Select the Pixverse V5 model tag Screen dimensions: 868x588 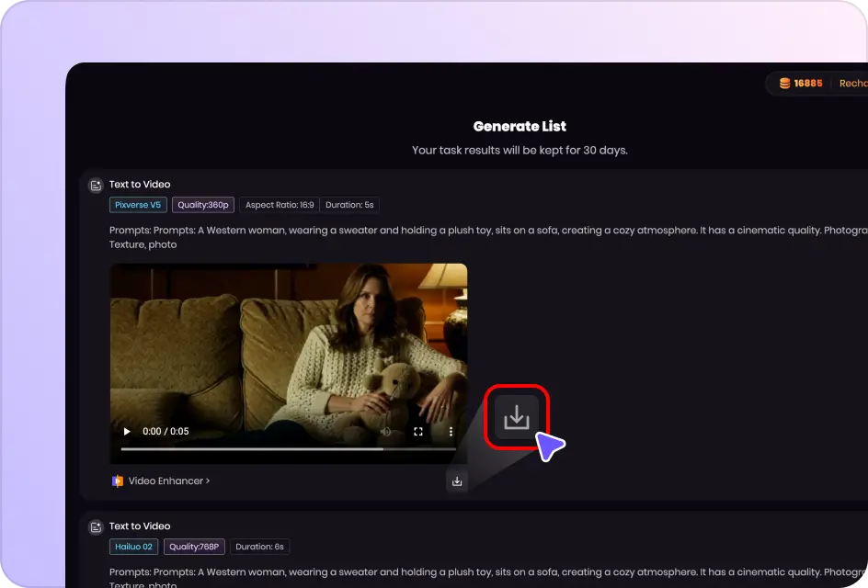coord(138,205)
